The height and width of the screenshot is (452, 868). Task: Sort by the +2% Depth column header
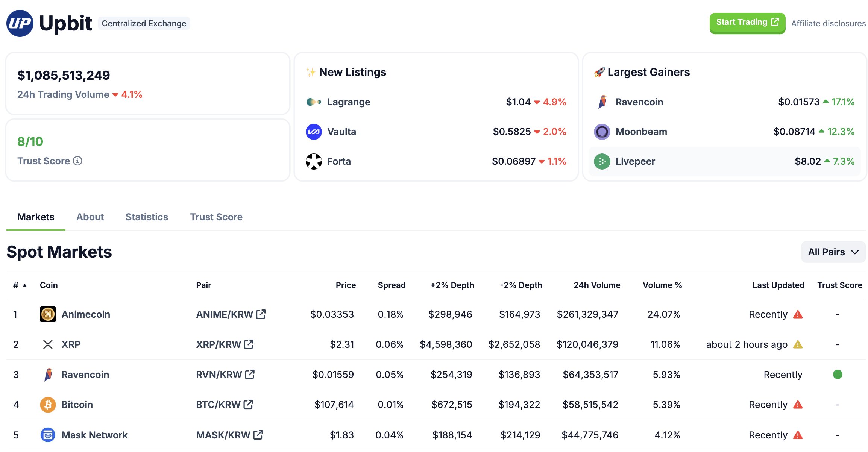point(452,285)
